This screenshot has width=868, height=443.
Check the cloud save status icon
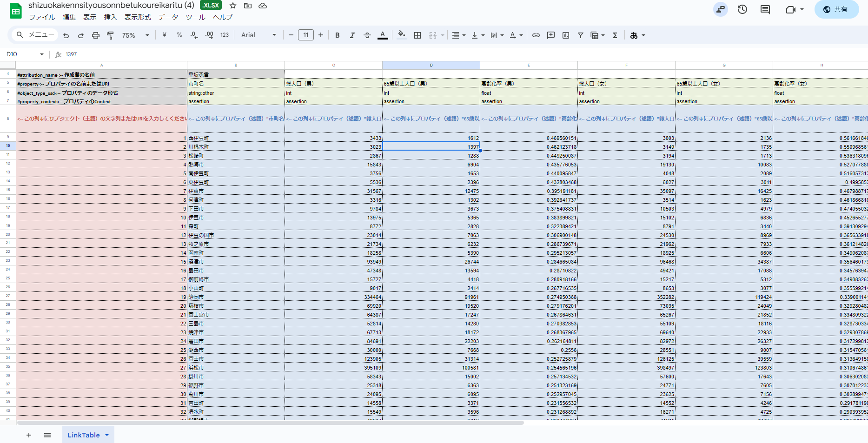point(263,6)
